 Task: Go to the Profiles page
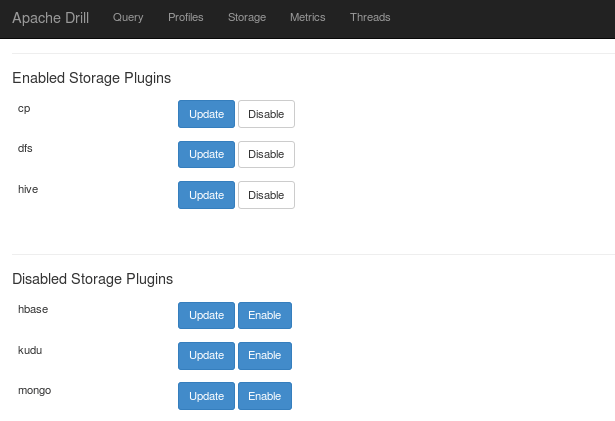pyautogui.click(x=186, y=17)
